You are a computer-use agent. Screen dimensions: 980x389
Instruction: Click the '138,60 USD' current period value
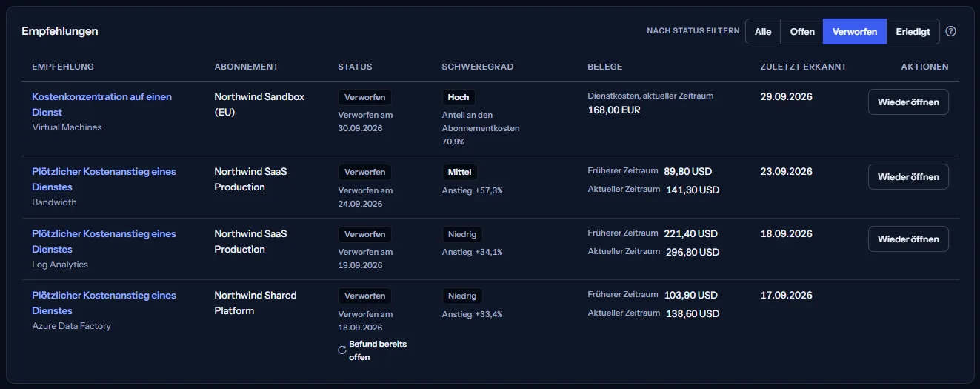[x=693, y=313]
